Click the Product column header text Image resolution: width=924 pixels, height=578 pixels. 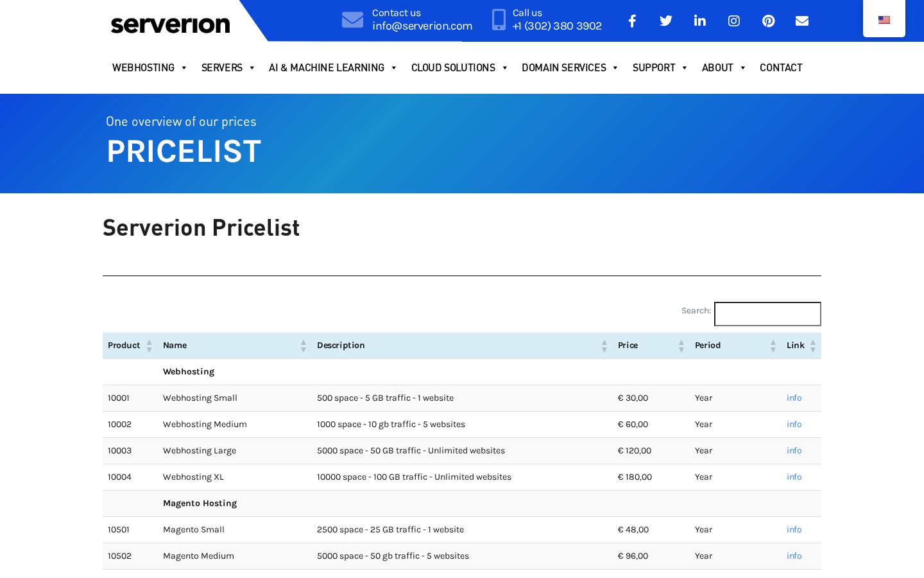124,346
